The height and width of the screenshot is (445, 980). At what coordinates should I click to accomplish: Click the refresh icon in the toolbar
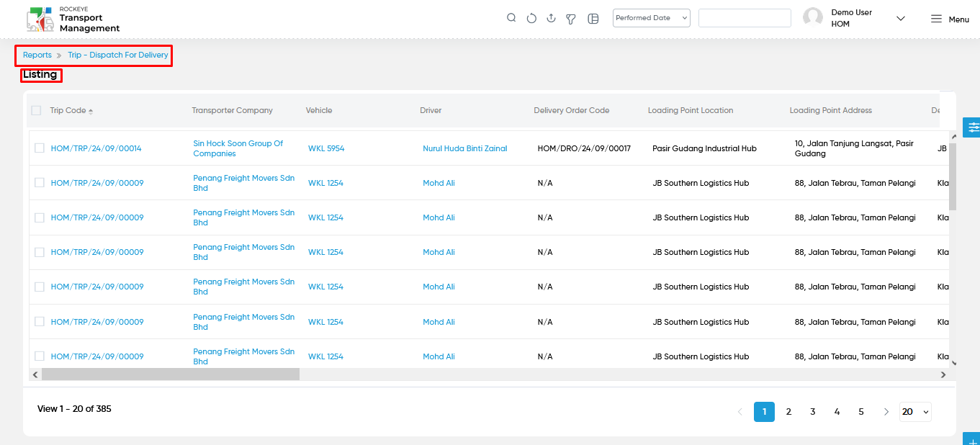(x=531, y=19)
